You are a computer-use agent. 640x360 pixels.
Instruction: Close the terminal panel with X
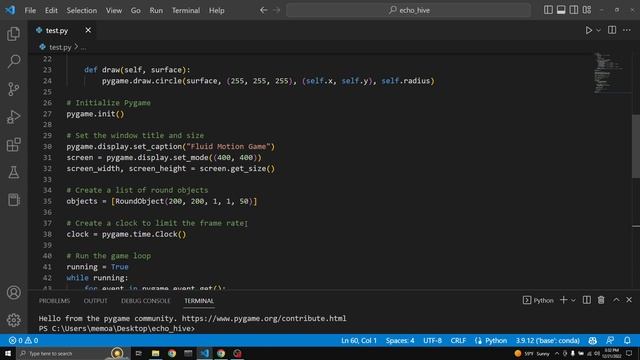(629, 300)
